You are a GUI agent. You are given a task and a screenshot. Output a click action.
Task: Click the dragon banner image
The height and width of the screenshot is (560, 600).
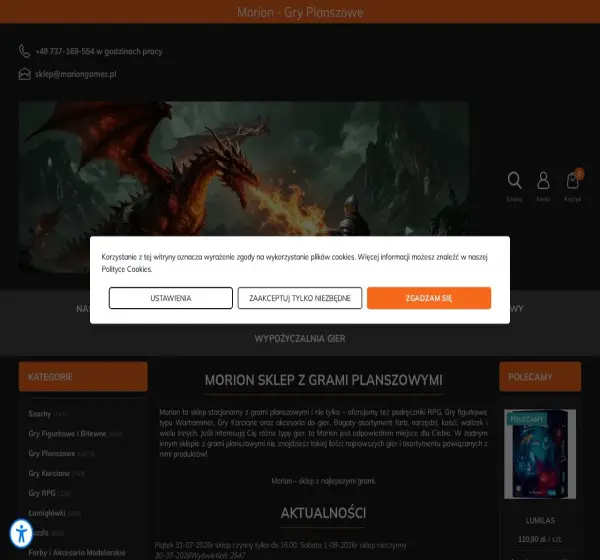click(x=244, y=168)
